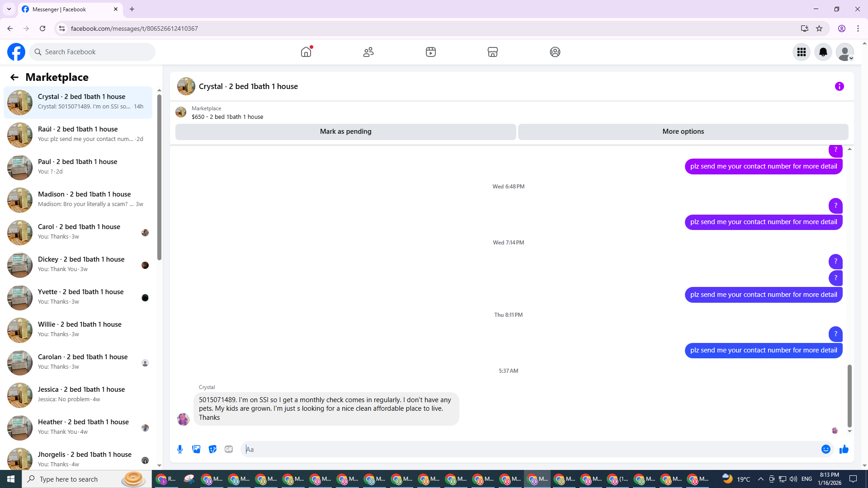This screenshot has height=488, width=868.
Task: Click Mark as pending button
Action: pyautogui.click(x=345, y=131)
